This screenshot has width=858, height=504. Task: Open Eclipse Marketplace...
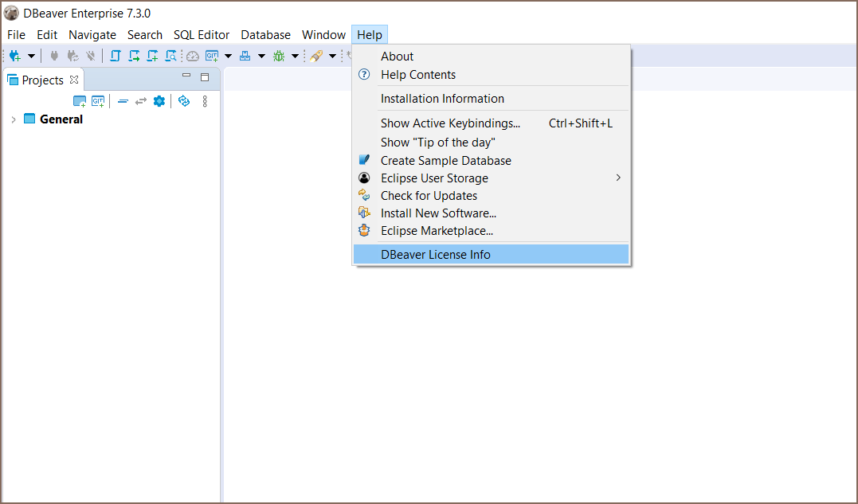click(491, 231)
